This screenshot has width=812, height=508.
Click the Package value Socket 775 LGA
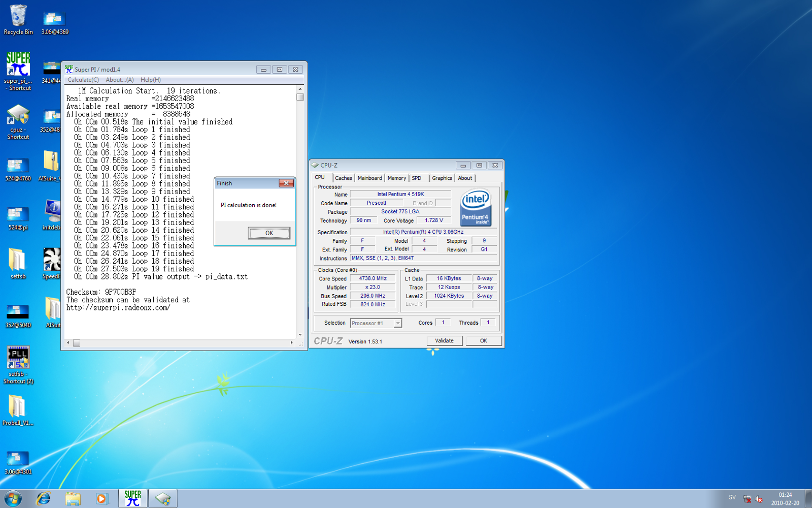point(400,211)
